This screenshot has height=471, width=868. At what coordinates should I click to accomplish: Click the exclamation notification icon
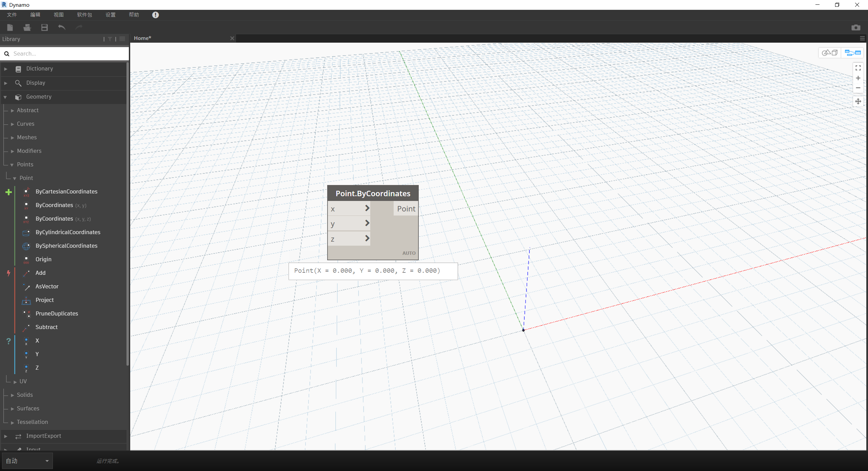coord(155,15)
